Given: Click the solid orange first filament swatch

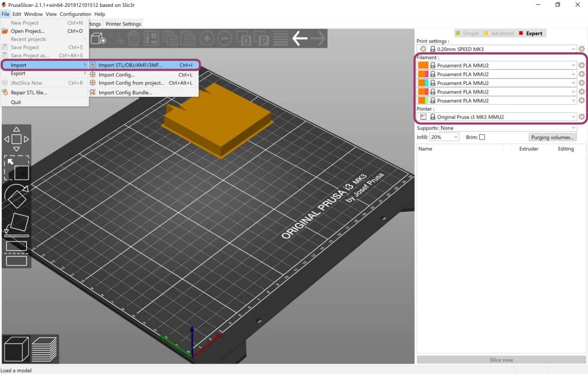Looking at the screenshot, I should click(x=423, y=66).
